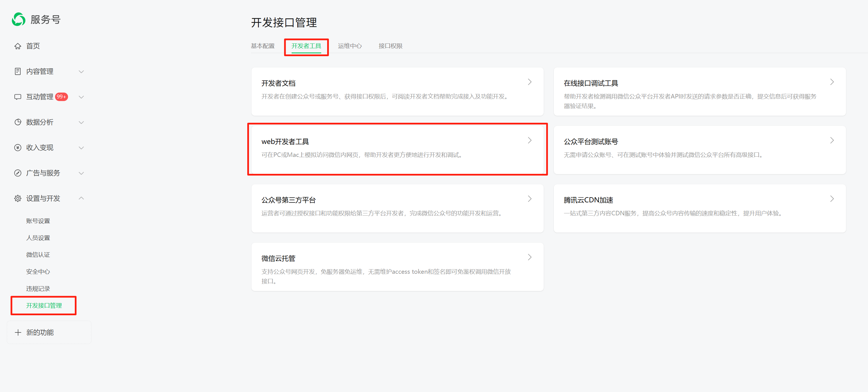Click 广告与服务 menu label
The width and height of the screenshot is (868, 392).
(x=43, y=173)
